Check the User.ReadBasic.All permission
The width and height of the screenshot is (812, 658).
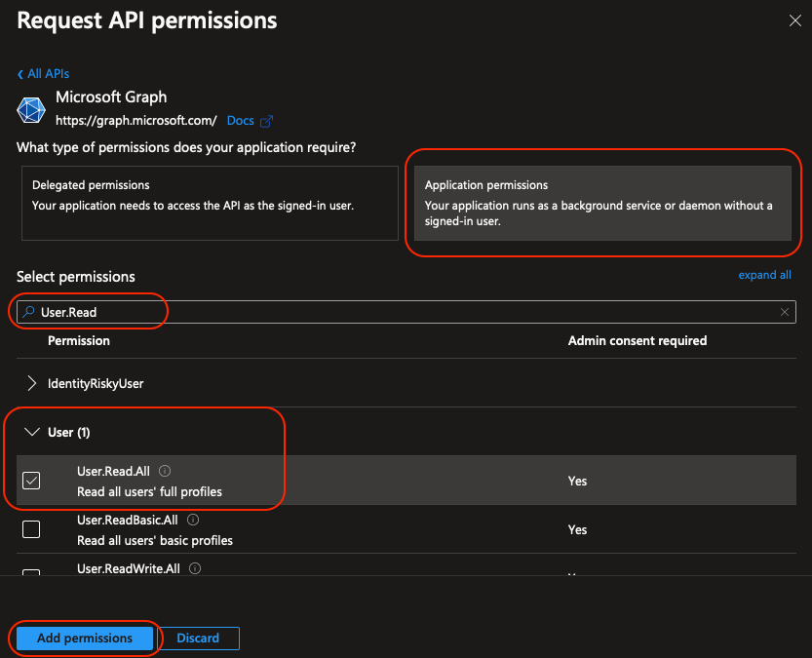click(31, 529)
